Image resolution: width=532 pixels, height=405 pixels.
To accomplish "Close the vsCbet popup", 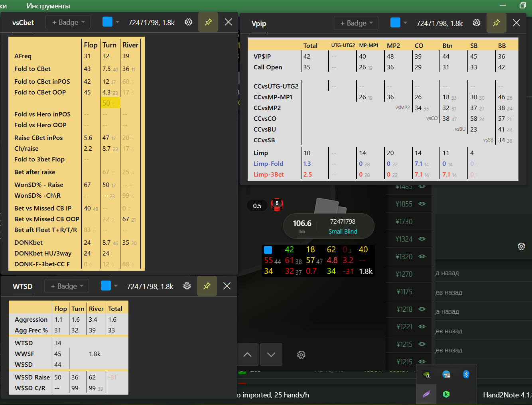I will pos(229,22).
